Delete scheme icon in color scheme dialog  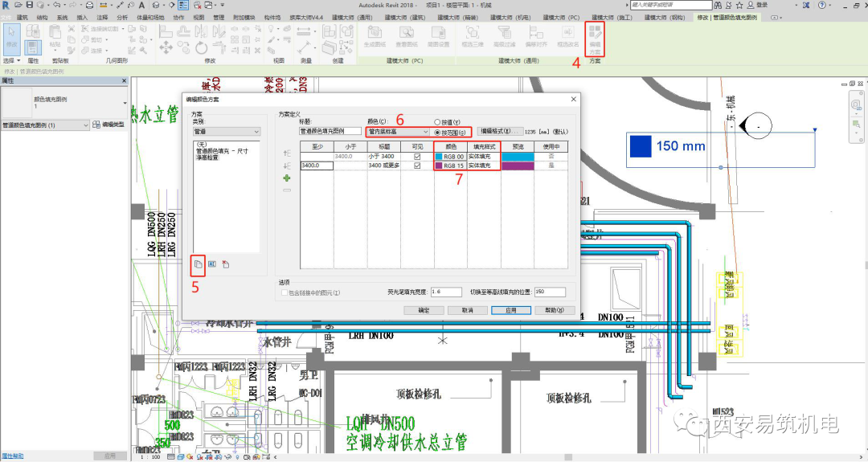coord(225,264)
